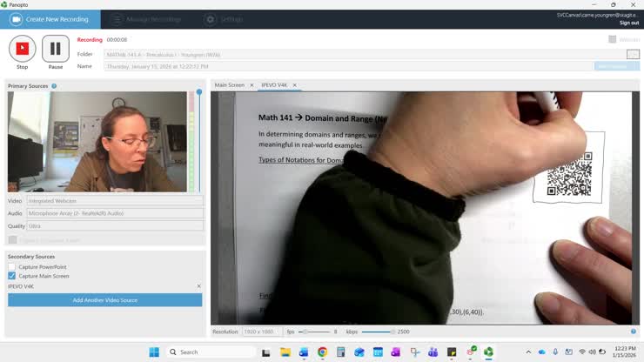Open the Calendar taskbar icon
Screen dimensions: 644x362
point(378,352)
